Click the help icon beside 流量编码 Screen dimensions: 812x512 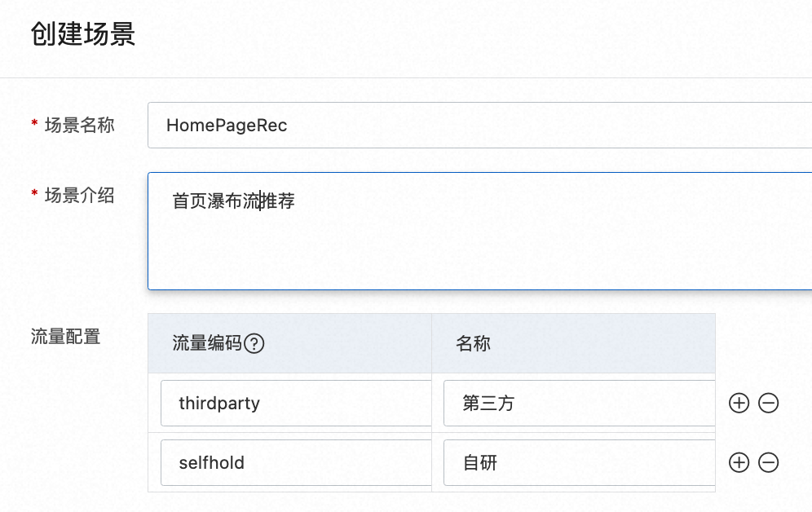tap(254, 343)
